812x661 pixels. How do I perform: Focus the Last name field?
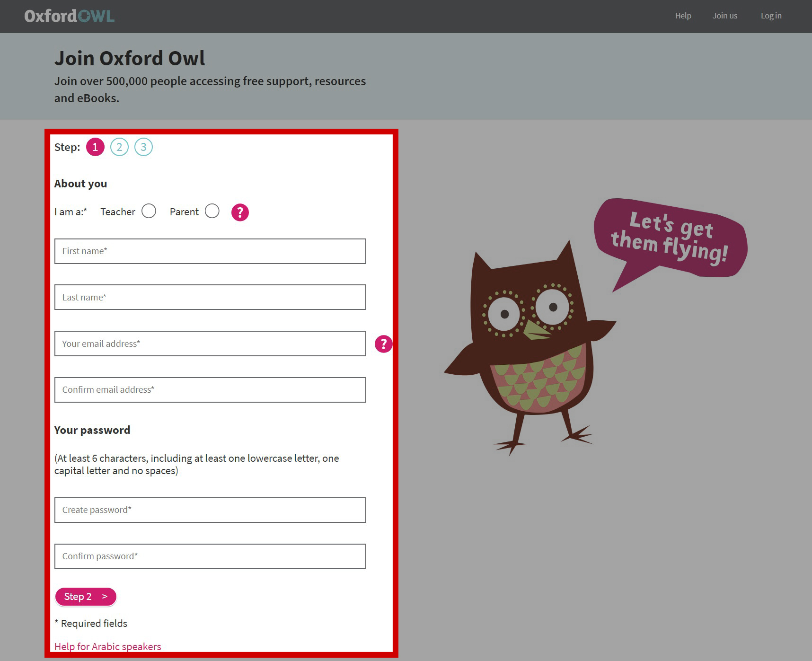point(210,297)
